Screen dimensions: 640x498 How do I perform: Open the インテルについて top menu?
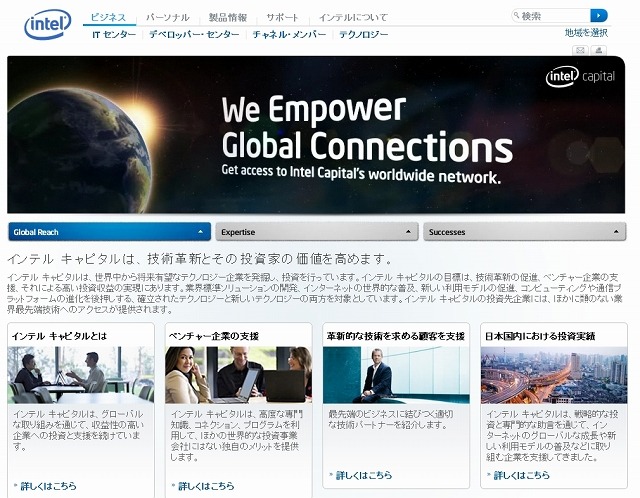pos(353,18)
